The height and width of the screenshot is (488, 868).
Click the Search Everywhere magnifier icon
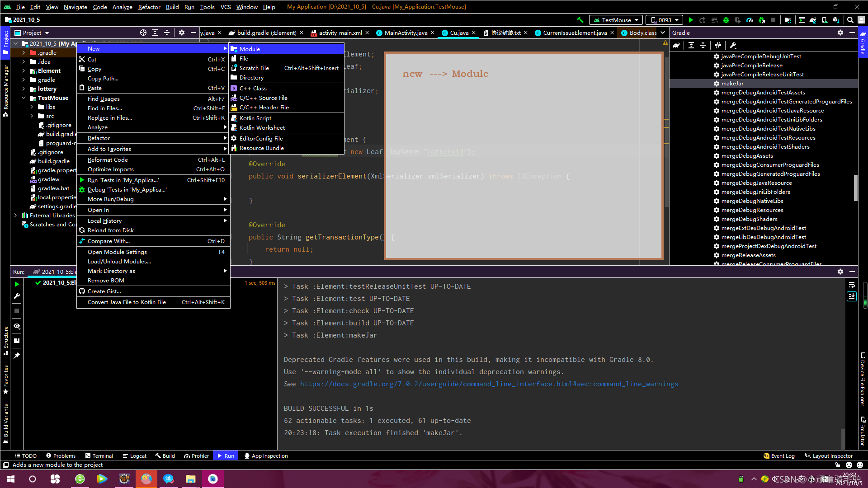[850, 20]
